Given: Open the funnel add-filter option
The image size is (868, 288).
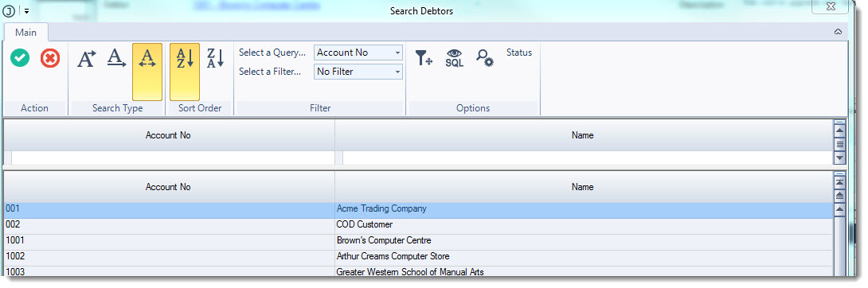Looking at the screenshot, I should click(424, 57).
